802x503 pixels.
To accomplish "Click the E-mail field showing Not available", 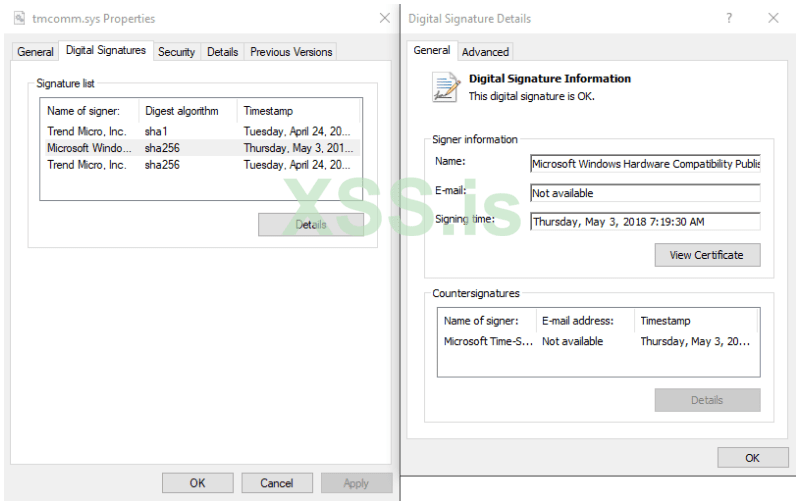I will [645, 193].
